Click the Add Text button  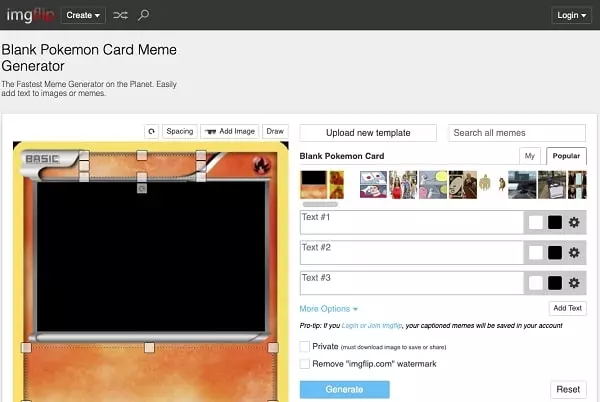click(x=567, y=308)
